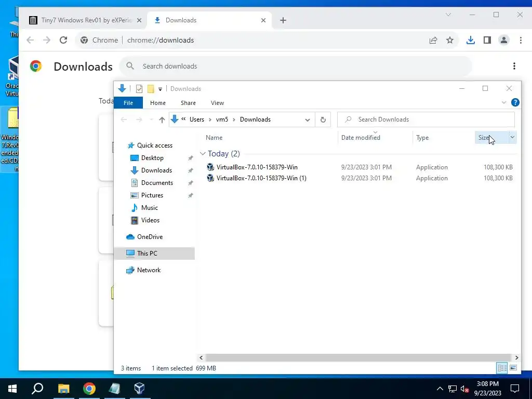The height and width of the screenshot is (399, 532).
Task: Bookmark this tab with the star icon
Action: 450,40
